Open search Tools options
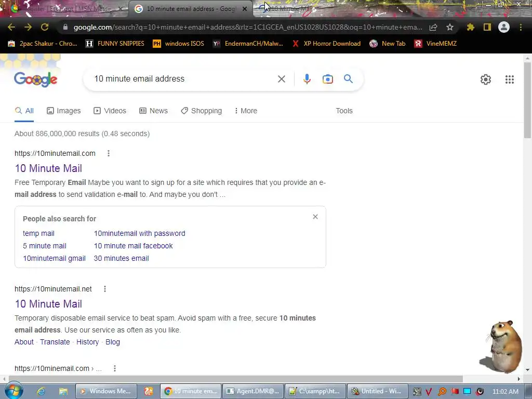Screen dimensions: 532x399 pos(344,111)
